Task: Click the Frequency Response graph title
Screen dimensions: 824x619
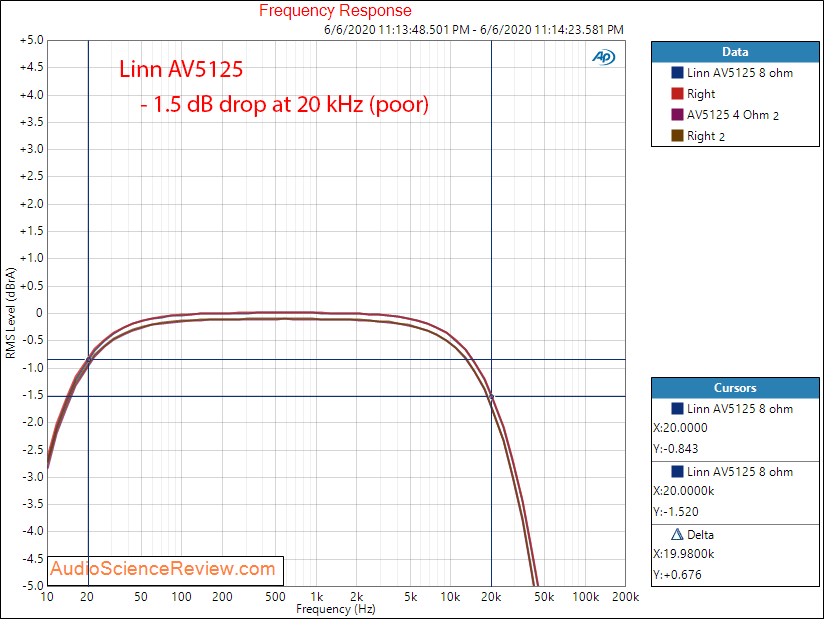Action: click(335, 11)
